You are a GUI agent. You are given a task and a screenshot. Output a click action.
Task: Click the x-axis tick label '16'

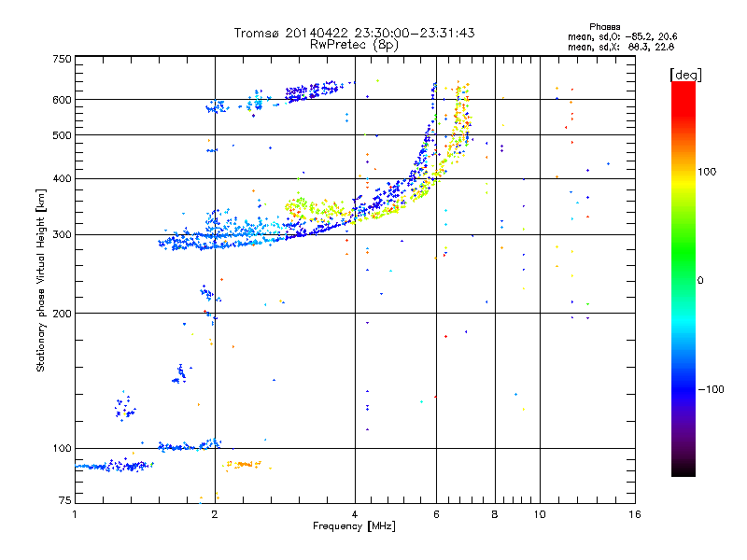[635, 515]
